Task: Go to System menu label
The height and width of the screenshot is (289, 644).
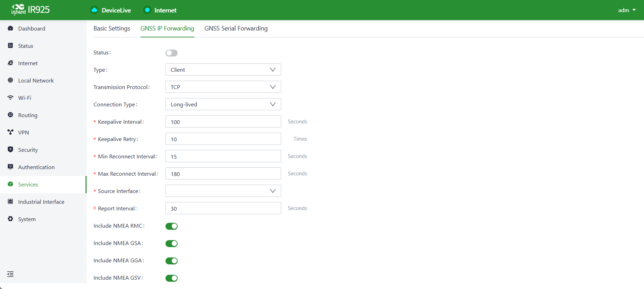Action: click(27, 219)
